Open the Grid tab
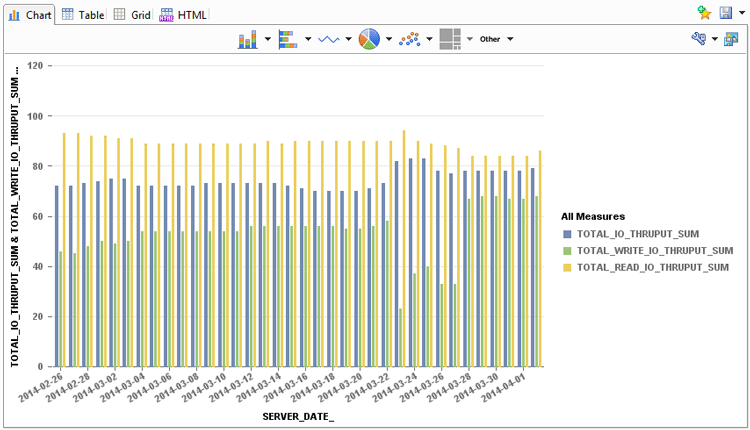Image resolution: width=750 pixels, height=430 pixels. (x=132, y=15)
